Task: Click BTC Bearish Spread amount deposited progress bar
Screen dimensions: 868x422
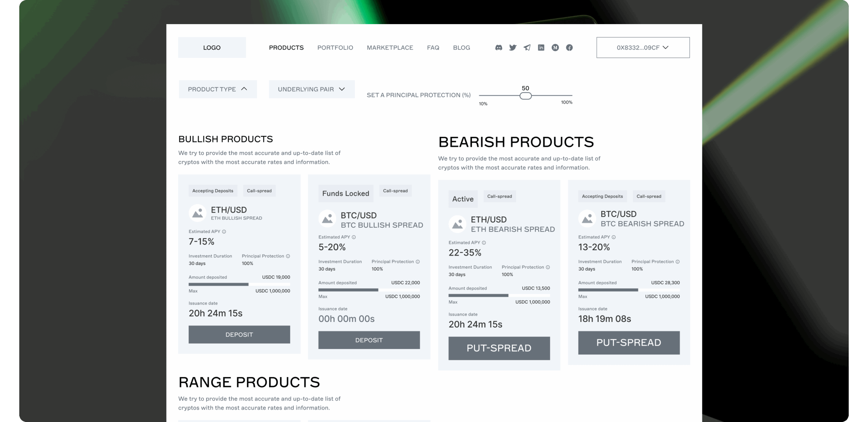Action: (629, 290)
